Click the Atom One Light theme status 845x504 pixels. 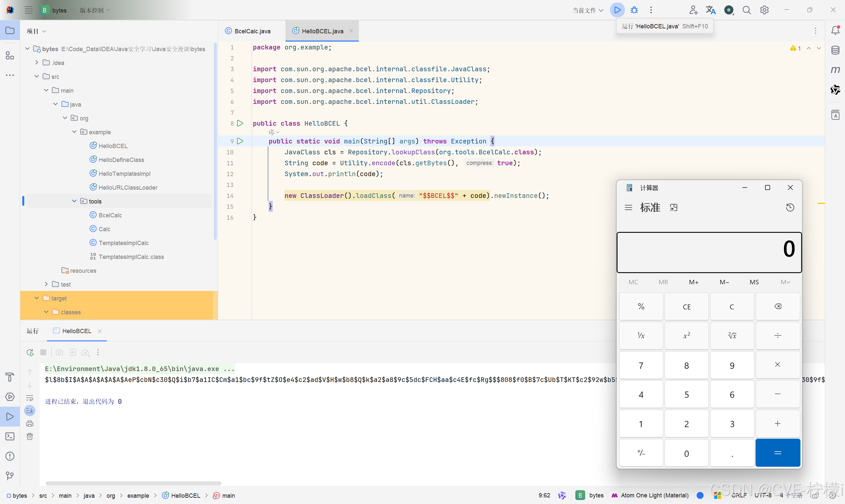[x=650, y=495]
